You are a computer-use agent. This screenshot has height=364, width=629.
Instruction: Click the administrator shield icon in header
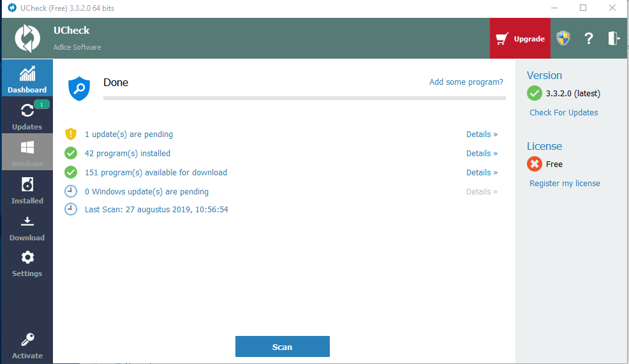[563, 38]
